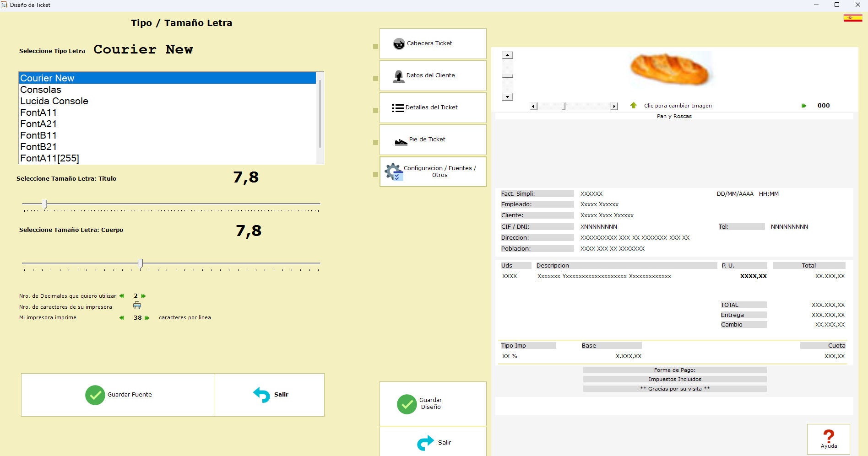The width and height of the screenshot is (868, 456).
Task: Click the green up arrow beside image text
Action: pyautogui.click(x=634, y=106)
